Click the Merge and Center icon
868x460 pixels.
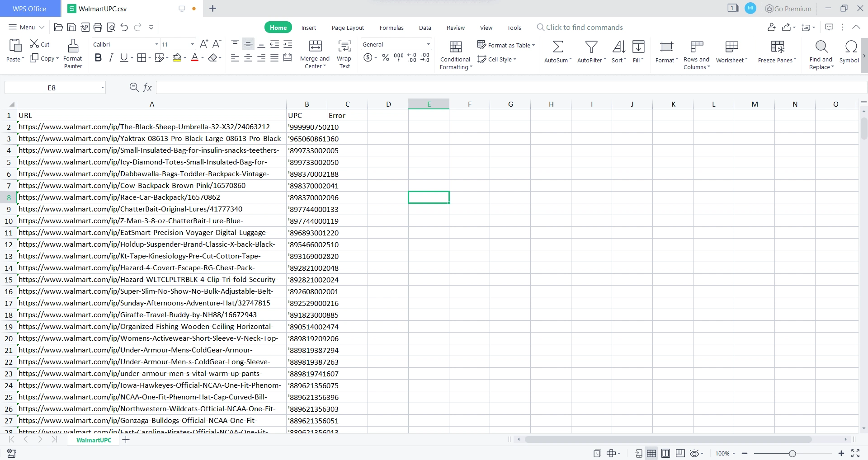pos(315,46)
